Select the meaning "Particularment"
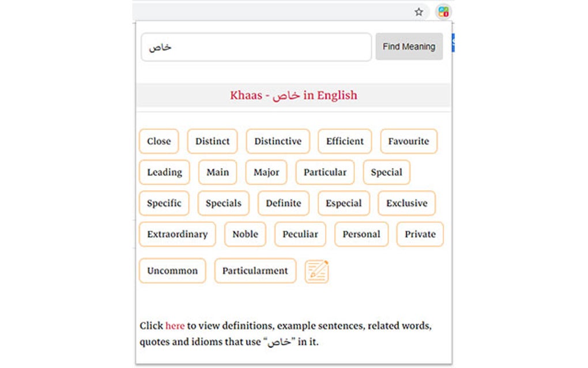This screenshot has width=588, height=368. tap(255, 271)
